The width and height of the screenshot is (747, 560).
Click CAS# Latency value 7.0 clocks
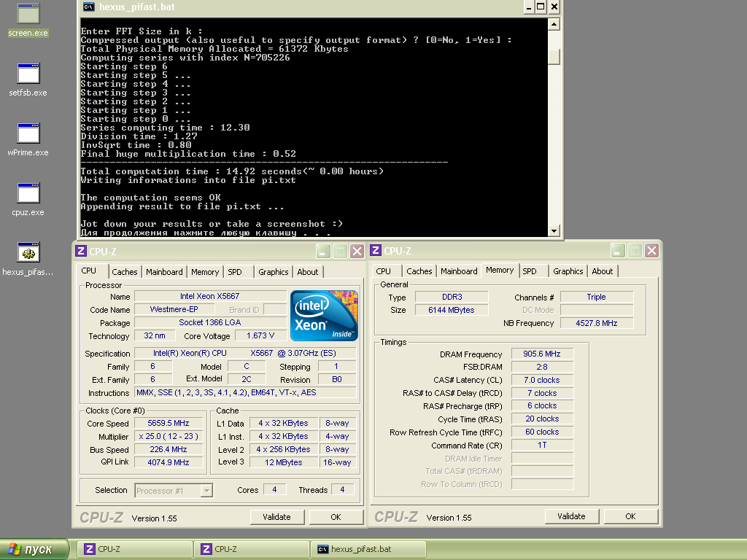[542, 380]
